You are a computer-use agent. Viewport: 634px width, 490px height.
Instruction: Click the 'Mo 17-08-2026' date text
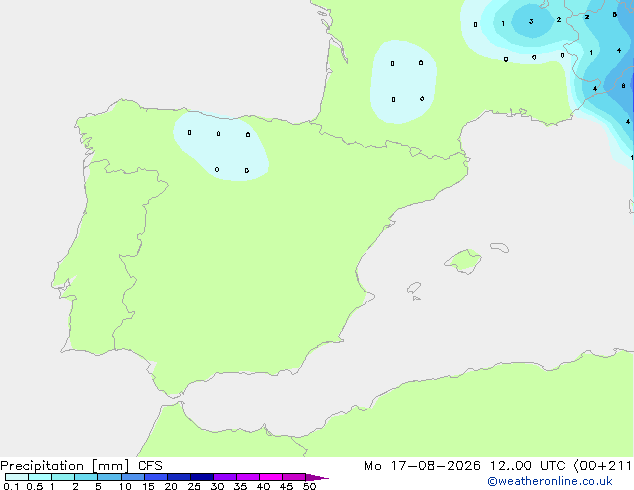click(422, 466)
